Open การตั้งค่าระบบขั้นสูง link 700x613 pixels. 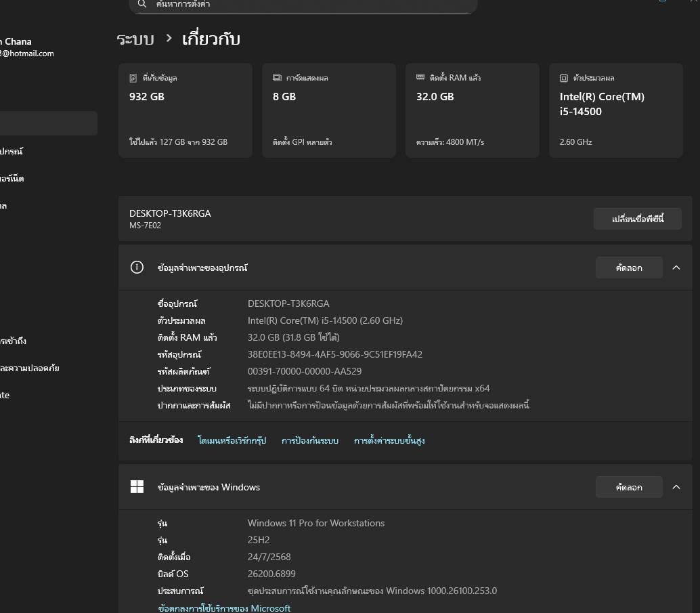[389, 440]
